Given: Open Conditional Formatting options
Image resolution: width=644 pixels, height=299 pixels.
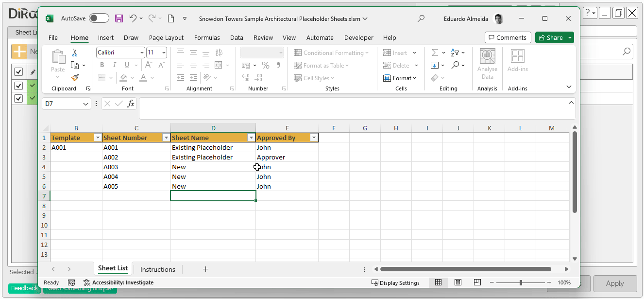Looking at the screenshot, I should (332, 53).
